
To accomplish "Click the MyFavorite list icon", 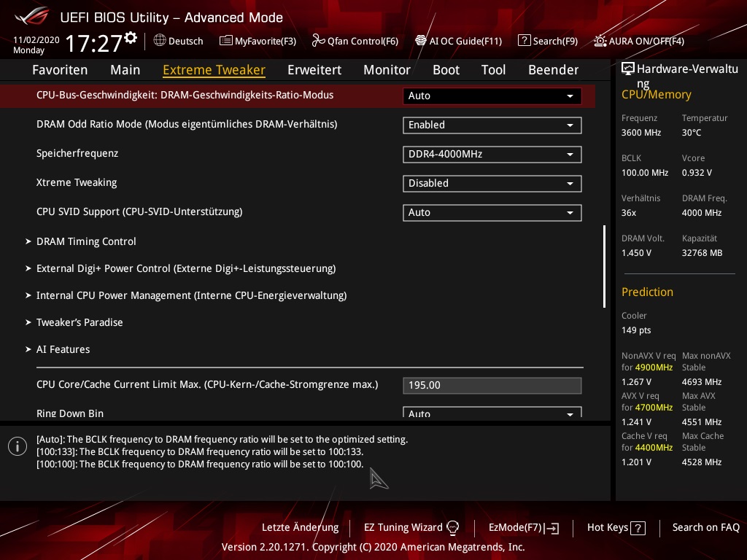I will (x=226, y=41).
